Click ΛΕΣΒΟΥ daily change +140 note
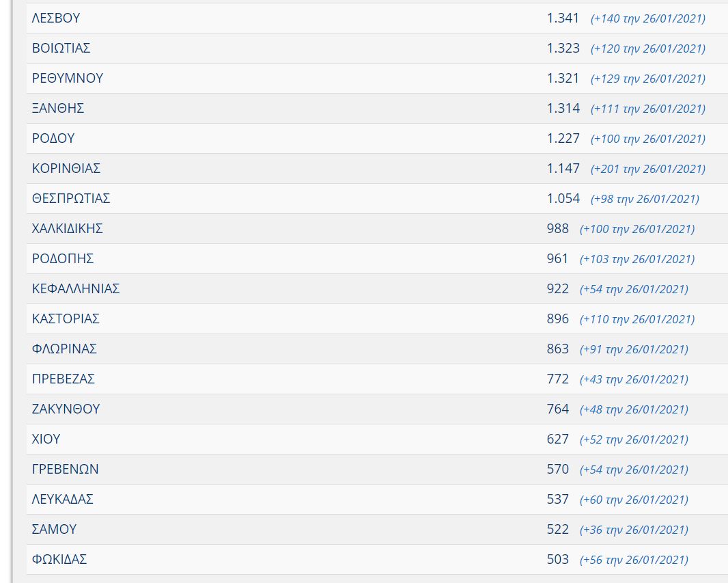728x583 pixels. coord(648,18)
